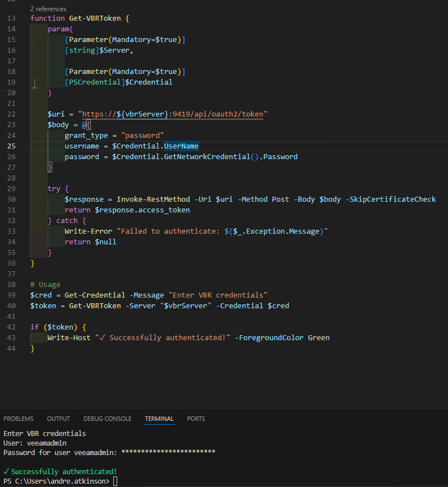Switch to the PORTS tab
448x487 pixels.
196,419
